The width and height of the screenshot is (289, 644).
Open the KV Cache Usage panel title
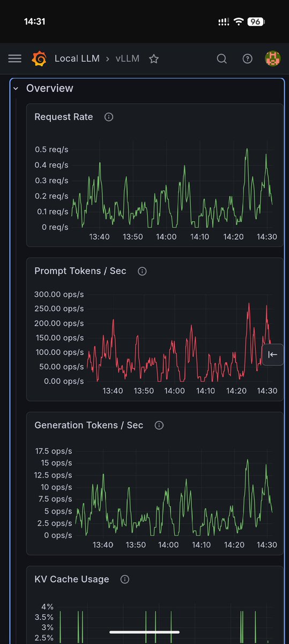(x=71, y=579)
